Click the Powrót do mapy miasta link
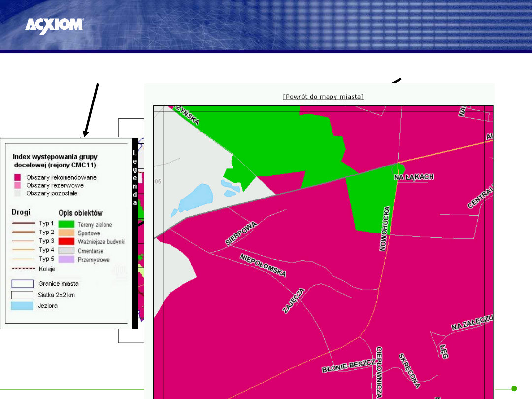This screenshot has width=532, height=399. [x=323, y=96]
